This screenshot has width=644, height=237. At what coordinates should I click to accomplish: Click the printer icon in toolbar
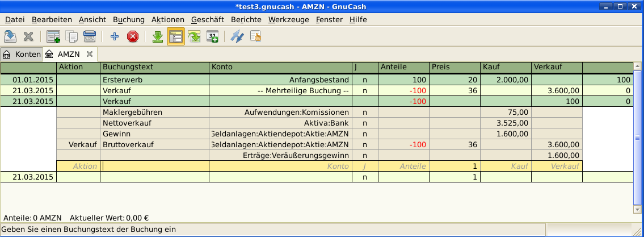(x=90, y=37)
